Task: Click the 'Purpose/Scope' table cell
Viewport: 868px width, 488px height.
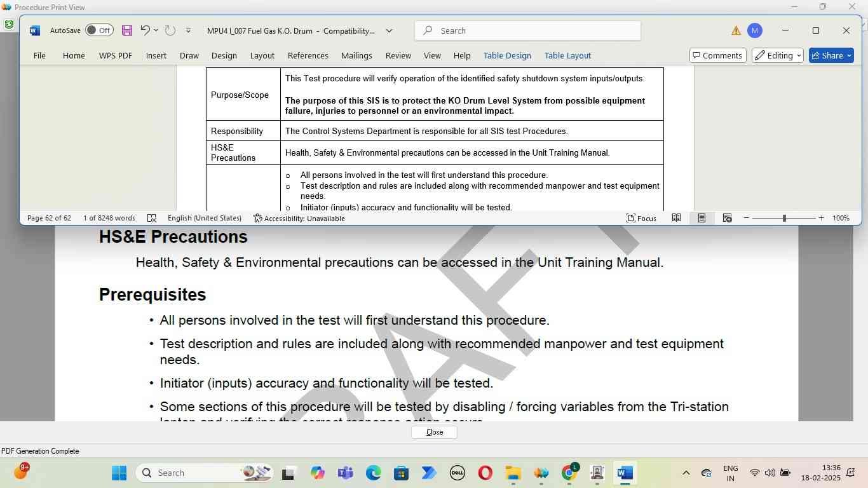Action: [x=243, y=95]
